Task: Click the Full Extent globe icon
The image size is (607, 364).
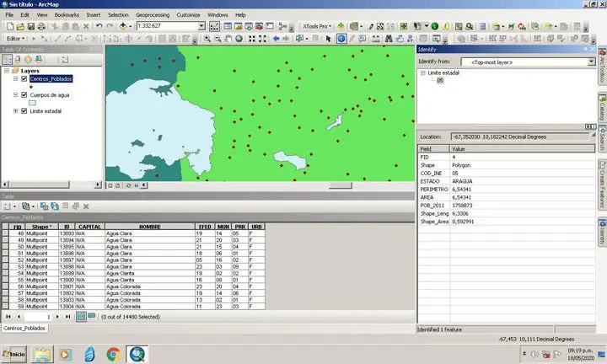Action: click(x=239, y=39)
